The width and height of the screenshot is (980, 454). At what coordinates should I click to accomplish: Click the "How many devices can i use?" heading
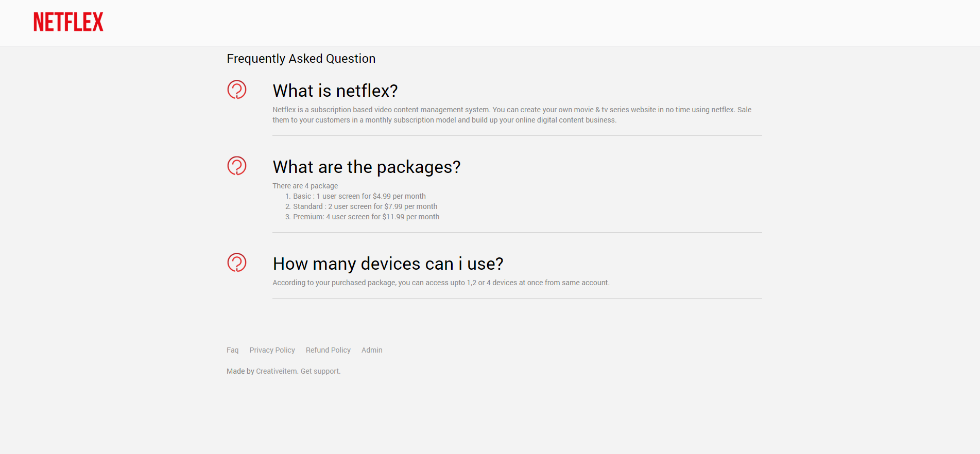(388, 264)
